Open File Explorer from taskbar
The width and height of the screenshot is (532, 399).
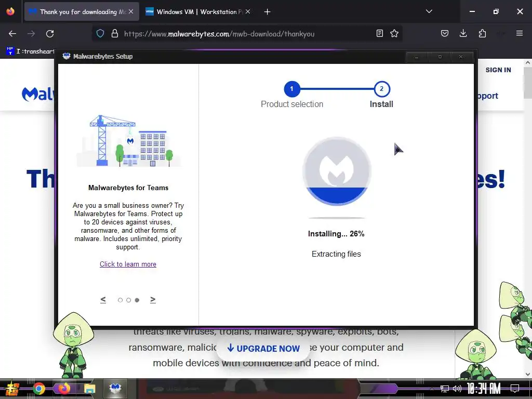coord(89,389)
